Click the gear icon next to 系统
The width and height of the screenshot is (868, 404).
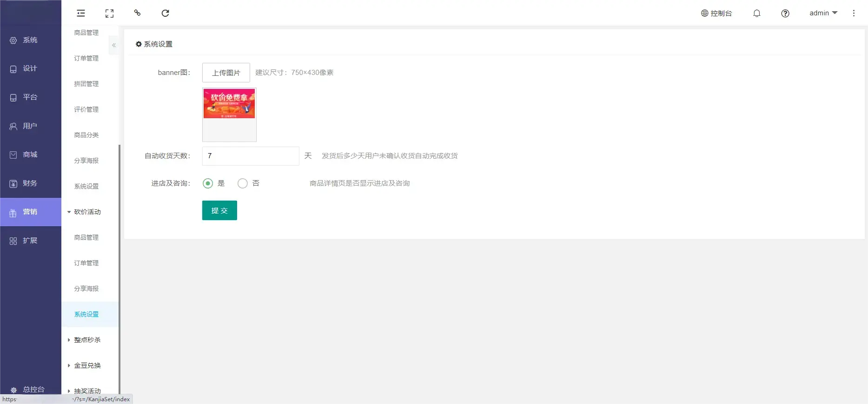click(x=13, y=40)
